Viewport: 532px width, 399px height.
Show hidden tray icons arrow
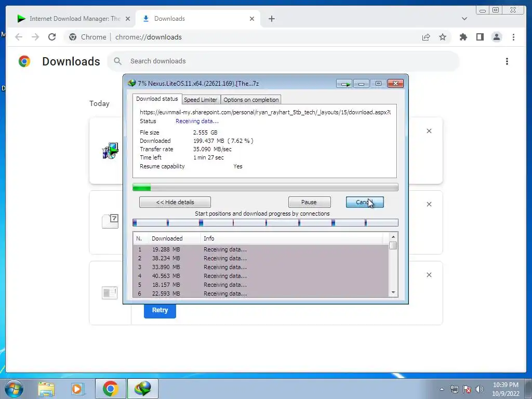pos(442,389)
